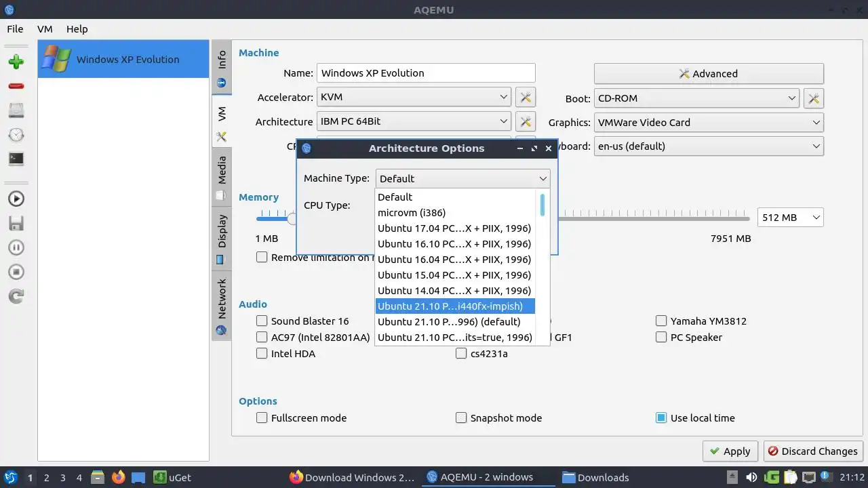Stop the VM using the stop icon
This screenshot has width=868, height=488.
coord(16,272)
